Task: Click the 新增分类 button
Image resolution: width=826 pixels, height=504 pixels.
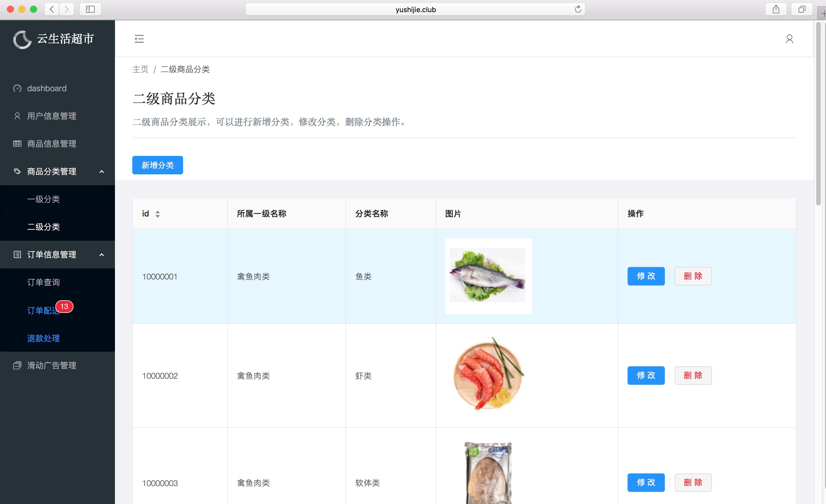Action: click(x=158, y=165)
